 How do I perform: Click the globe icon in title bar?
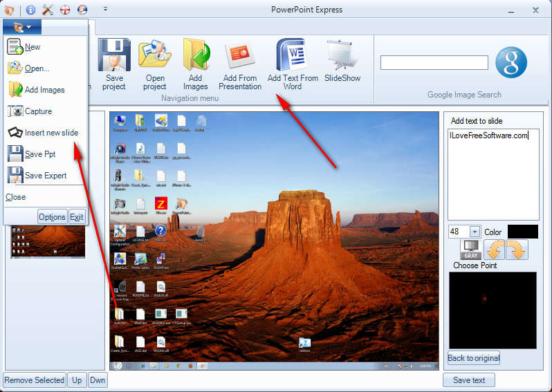click(x=82, y=10)
